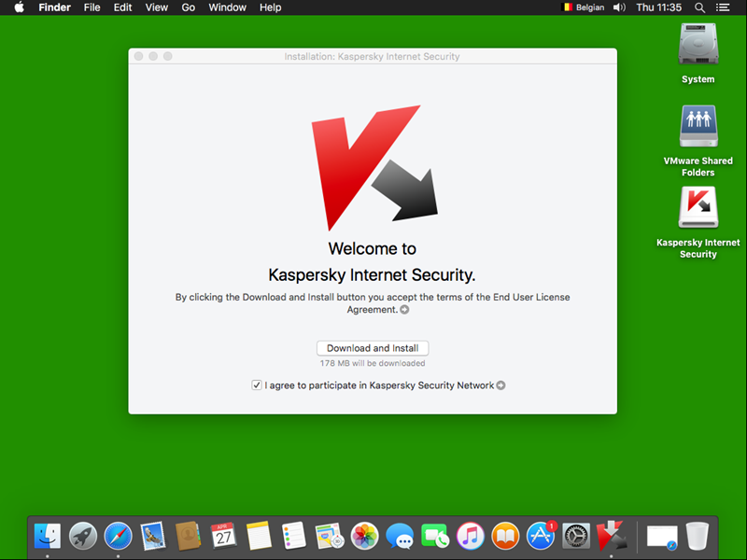Open the Window menu
The height and width of the screenshot is (560, 747).
pyautogui.click(x=227, y=7)
